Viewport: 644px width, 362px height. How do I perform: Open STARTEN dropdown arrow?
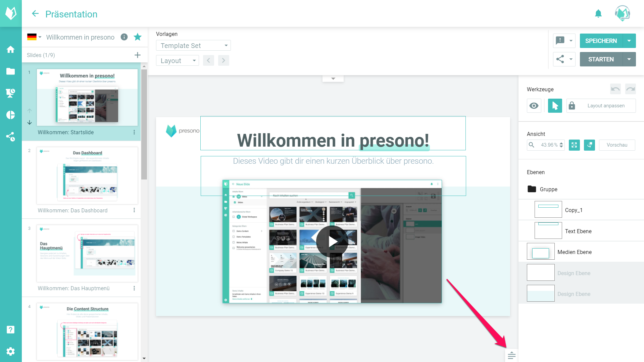click(629, 59)
